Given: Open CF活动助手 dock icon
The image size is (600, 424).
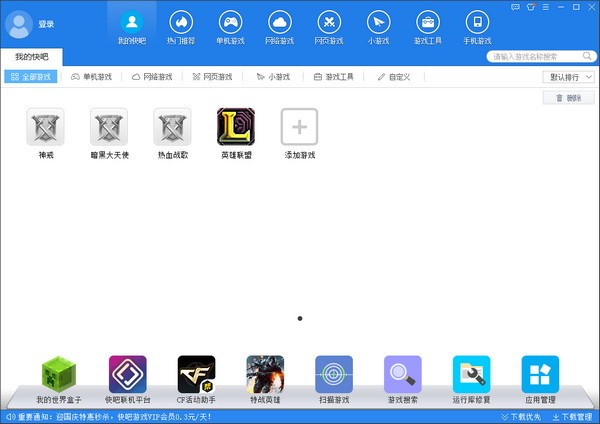Looking at the screenshot, I should click(196, 374).
